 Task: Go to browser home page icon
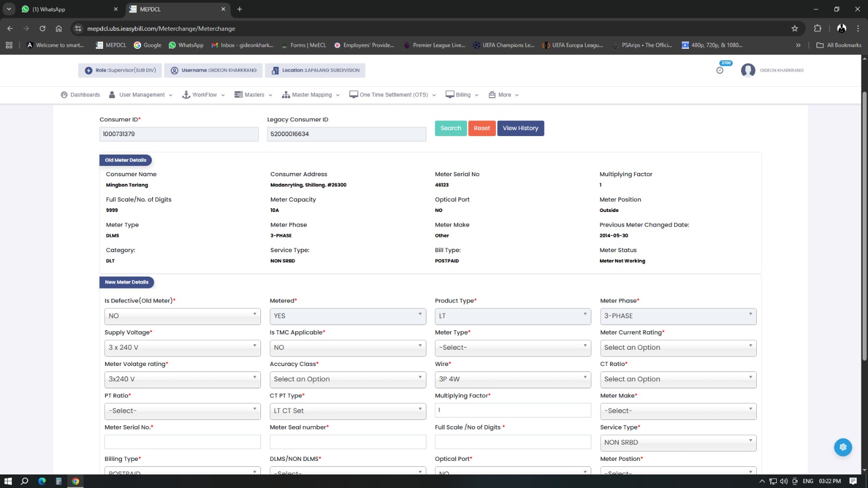point(59,29)
